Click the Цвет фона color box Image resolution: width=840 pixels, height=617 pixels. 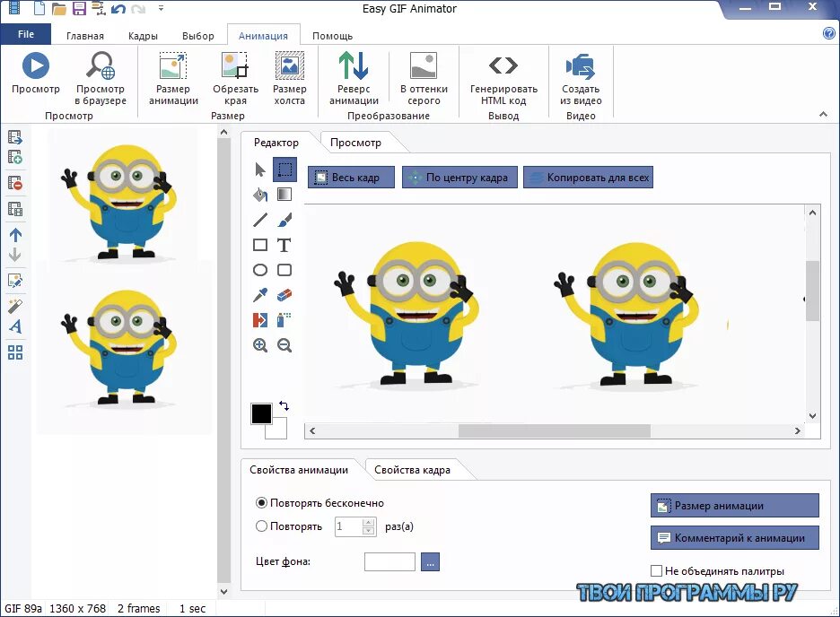point(389,562)
